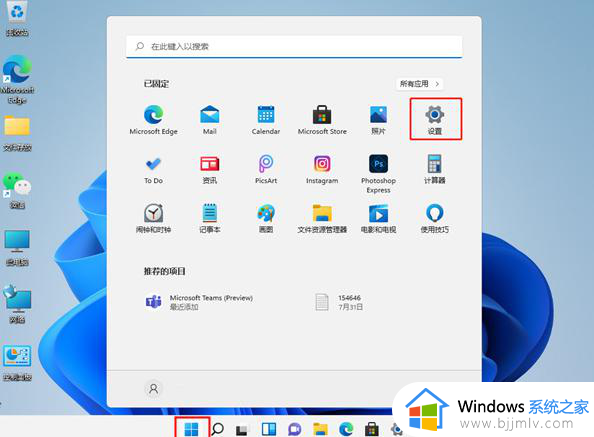Launch Photoshop Express
The image size is (594, 437).
(x=378, y=174)
